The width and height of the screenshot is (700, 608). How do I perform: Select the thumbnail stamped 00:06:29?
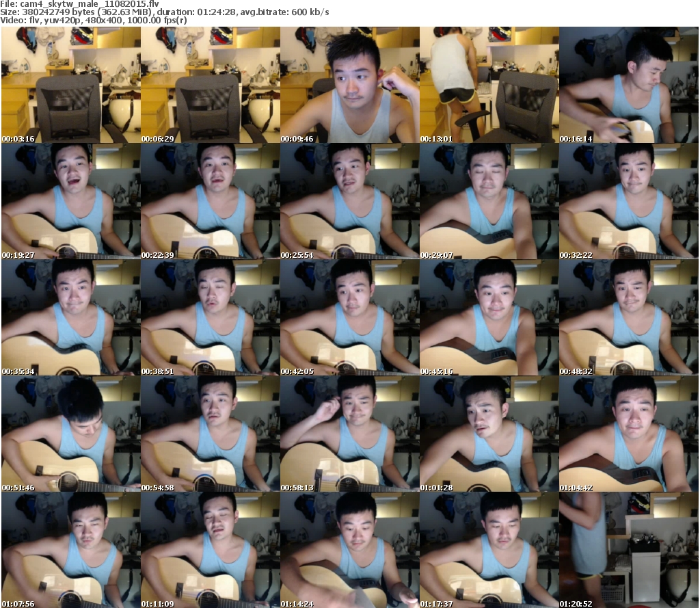tap(211, 85)
